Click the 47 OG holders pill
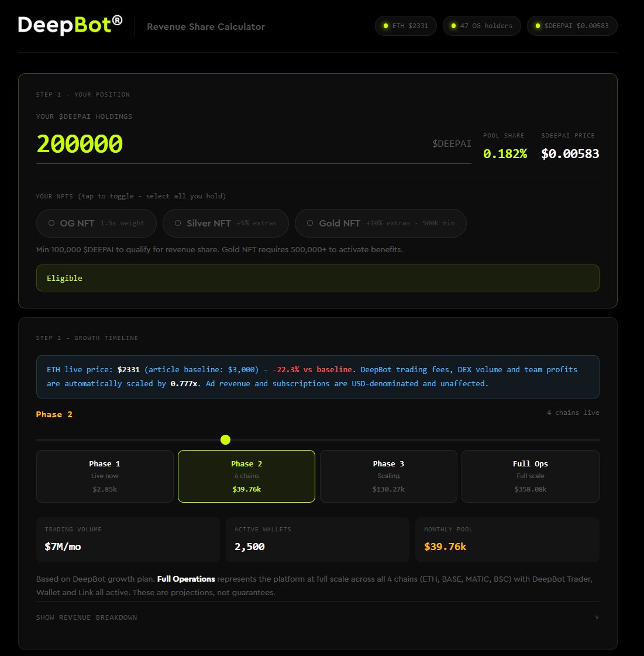The width and height of the screenshot is (644, 656). tap(482, 26)
